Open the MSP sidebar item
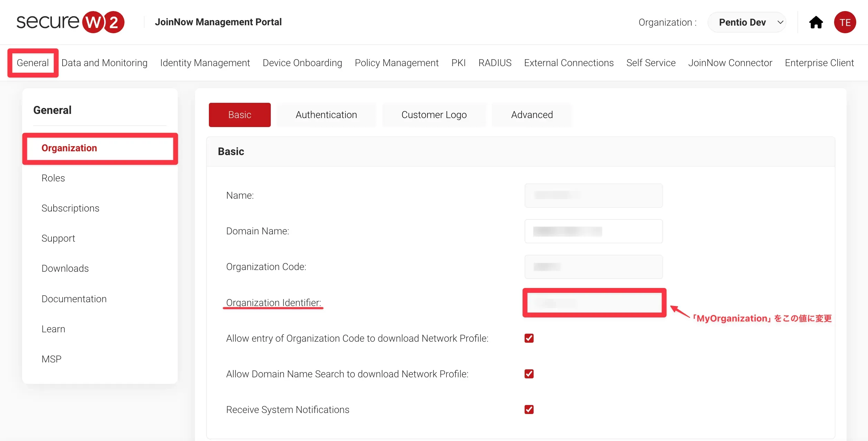Viewport: 868px width, 441px height. pyautogui.click(x=51, y=359)
